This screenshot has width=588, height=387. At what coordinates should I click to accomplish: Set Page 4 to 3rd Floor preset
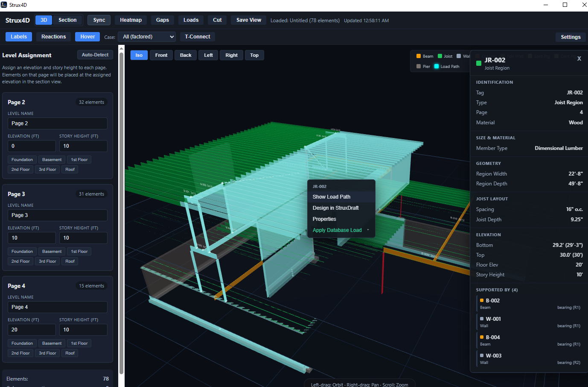pyautogui.click(x=47, y=353)
